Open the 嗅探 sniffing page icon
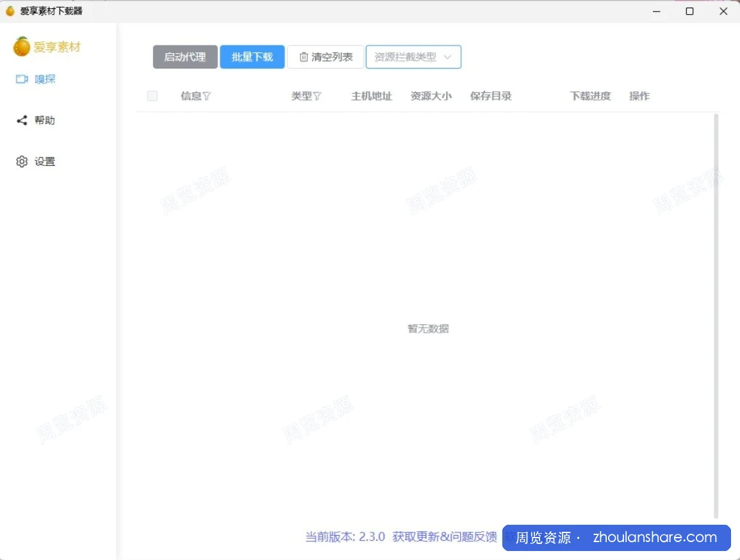The image size is (740, 560). pyautogui.click(x=22, y=79)
